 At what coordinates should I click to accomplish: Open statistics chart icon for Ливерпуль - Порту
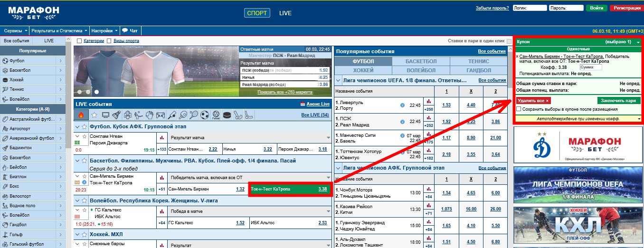428,101
